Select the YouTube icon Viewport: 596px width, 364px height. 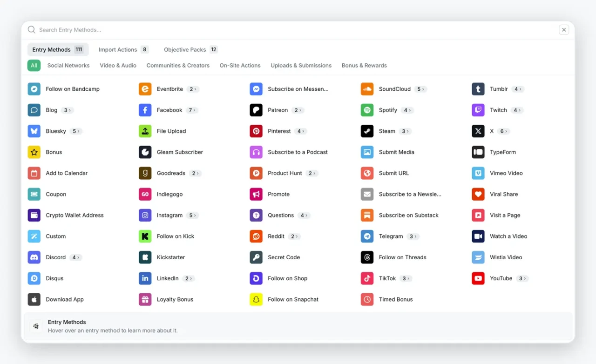click(x=478, y=278)
